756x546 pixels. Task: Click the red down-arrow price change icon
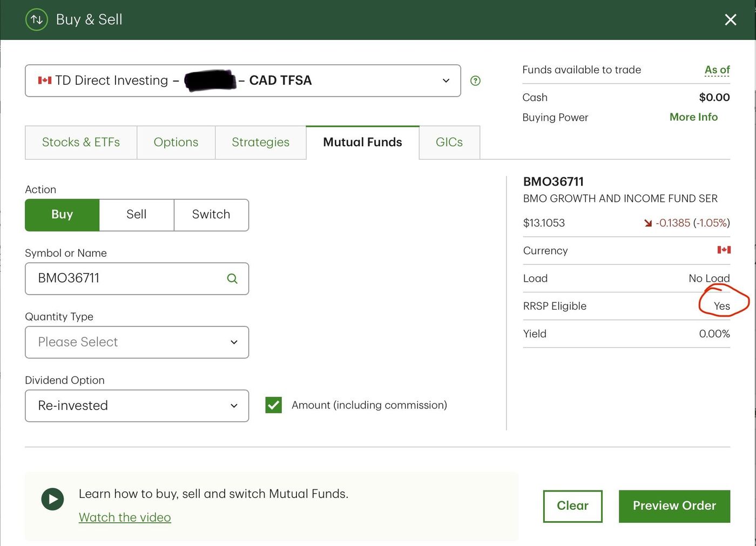pyautogui.click(x=648, y=223)
